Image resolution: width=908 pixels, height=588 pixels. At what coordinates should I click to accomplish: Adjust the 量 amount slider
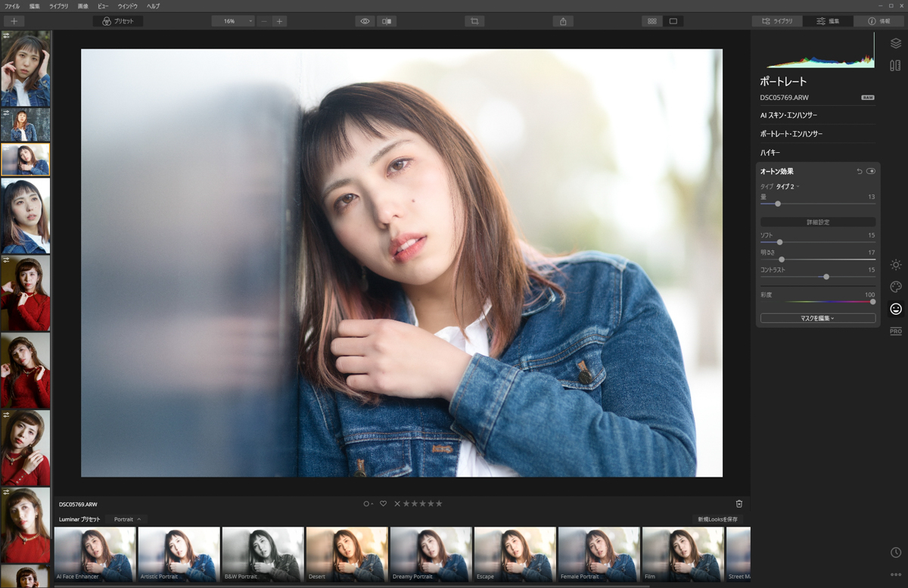click(x=818, y=204)
